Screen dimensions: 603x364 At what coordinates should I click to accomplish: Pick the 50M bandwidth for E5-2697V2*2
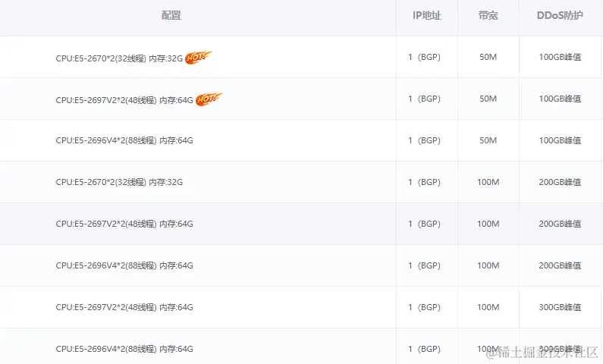(x=488, y=99)
